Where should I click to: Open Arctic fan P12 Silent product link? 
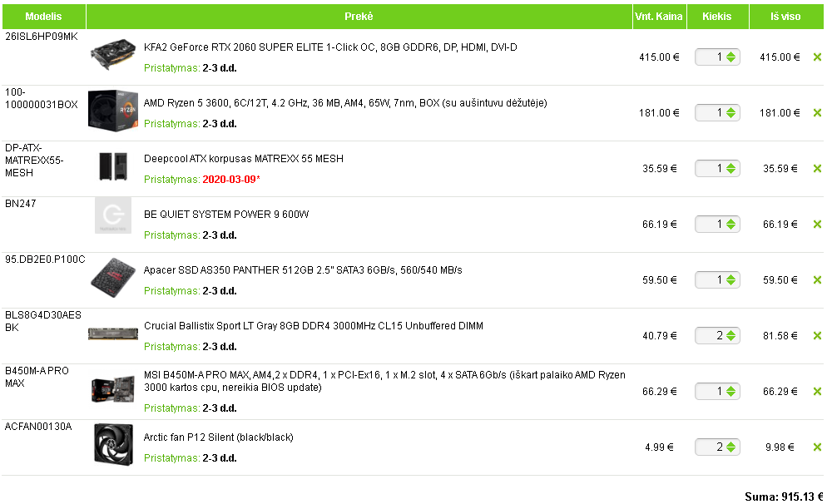pos(219,437)
